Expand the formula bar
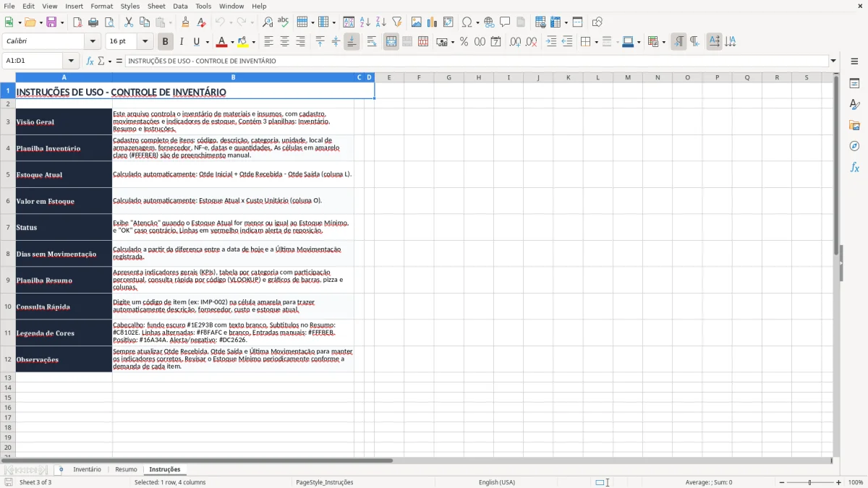 pyautogui.click(x=833, y=61)
